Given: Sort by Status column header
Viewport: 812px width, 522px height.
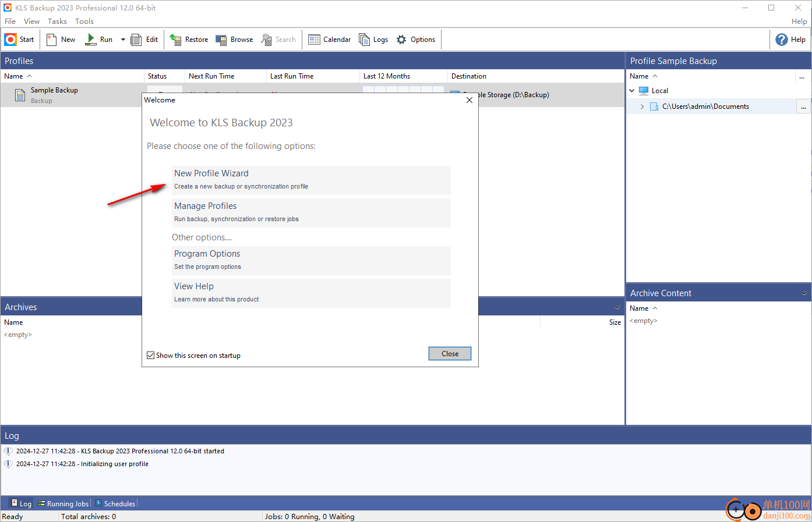Looking at the screenshot, I should point(164,76).
